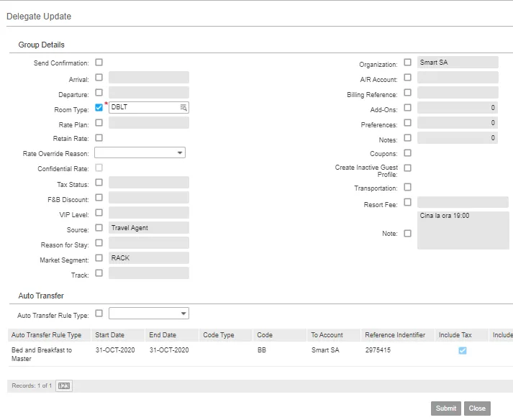
Task: Sort by Start Date column header
Action: pos(118,335)
